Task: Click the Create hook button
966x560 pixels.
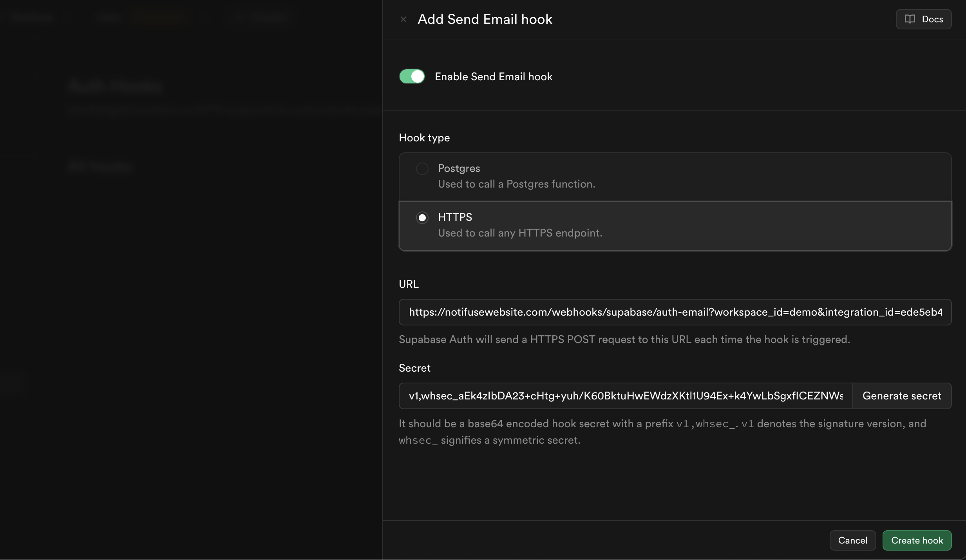Action: click(x=917, y=540)
